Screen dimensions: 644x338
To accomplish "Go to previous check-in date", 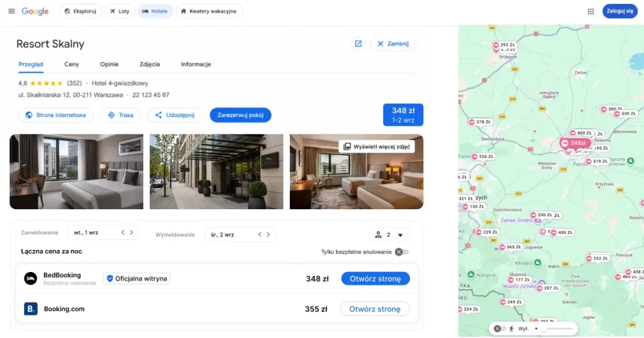I will pyautogui.click(x=123, y=232).
